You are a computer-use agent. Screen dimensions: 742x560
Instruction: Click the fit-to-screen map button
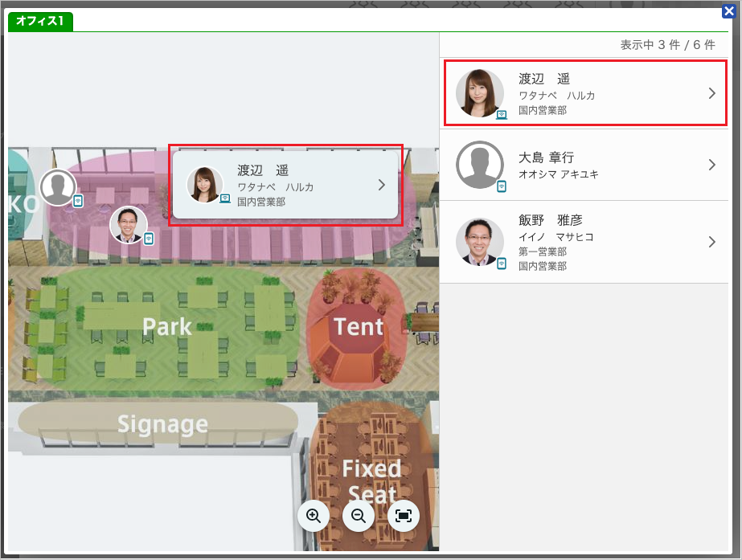(x=404, y=516)
